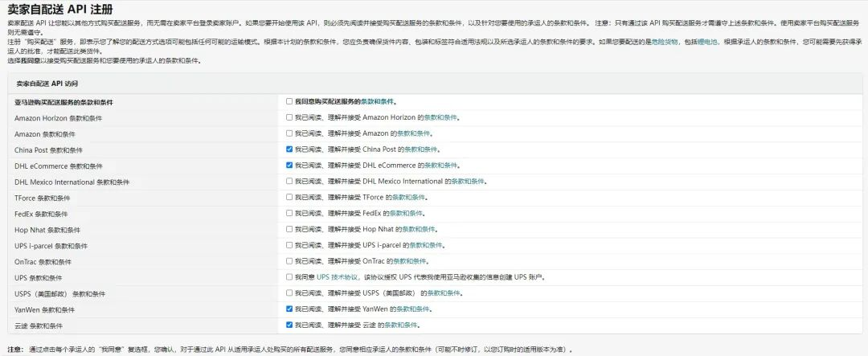
Task: Check the UPS i-parcel terms checkbox
Action: (x=289, y=245)
